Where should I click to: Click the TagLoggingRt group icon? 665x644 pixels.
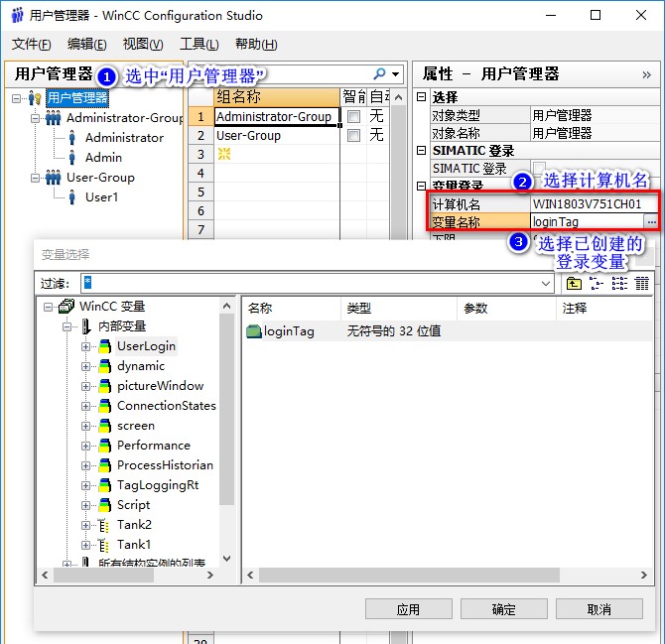104,485
